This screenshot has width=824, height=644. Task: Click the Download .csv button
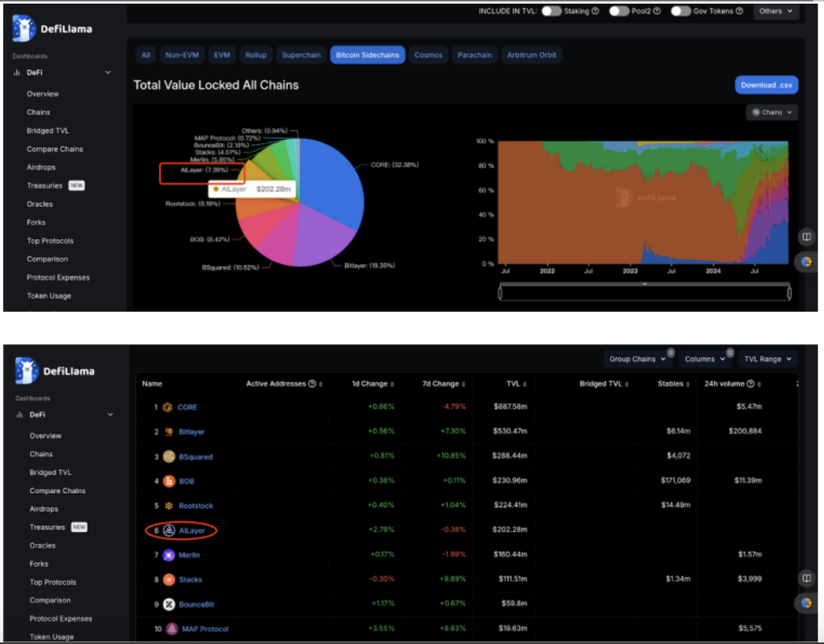click(x=766, y=85)
